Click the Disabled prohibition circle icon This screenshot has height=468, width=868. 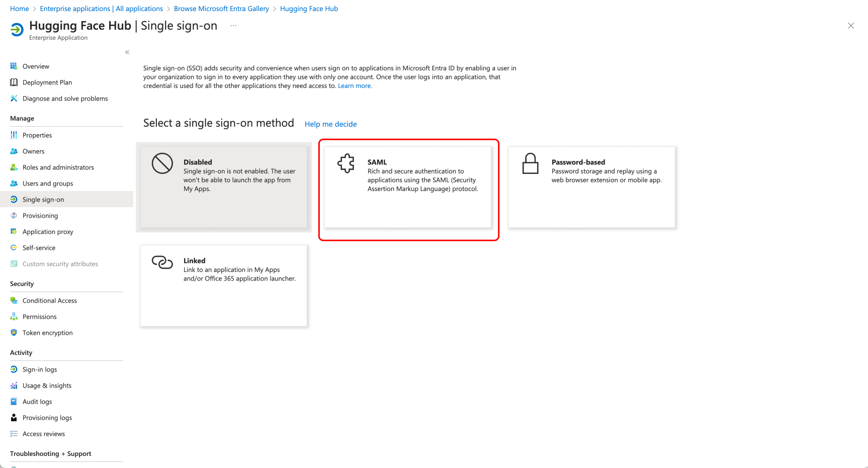(162, 164)
